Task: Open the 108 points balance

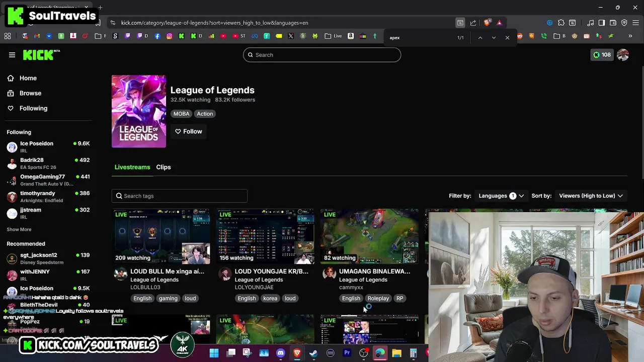Action: [602, 55]
